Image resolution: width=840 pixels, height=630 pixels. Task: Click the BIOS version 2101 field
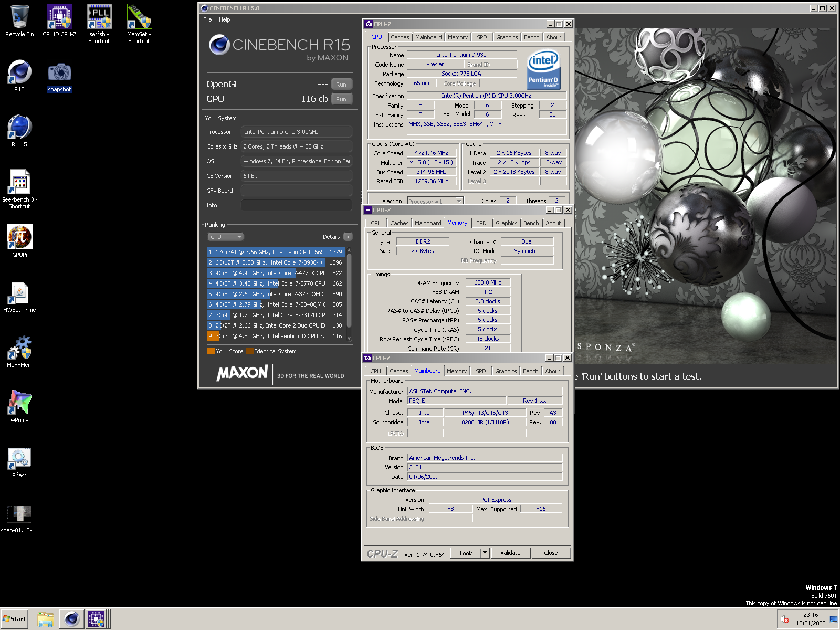tap(485, 467)
